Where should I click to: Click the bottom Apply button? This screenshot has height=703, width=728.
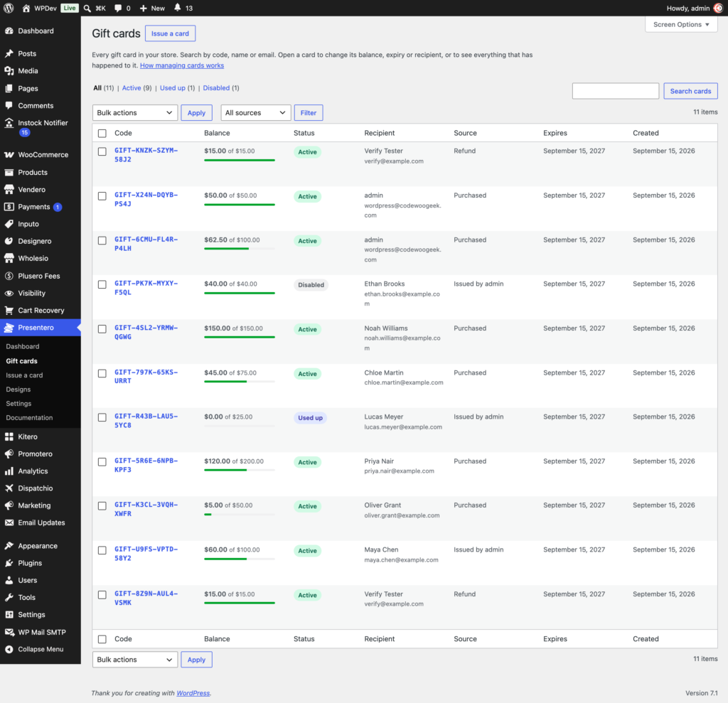click(x=196, y=660)
